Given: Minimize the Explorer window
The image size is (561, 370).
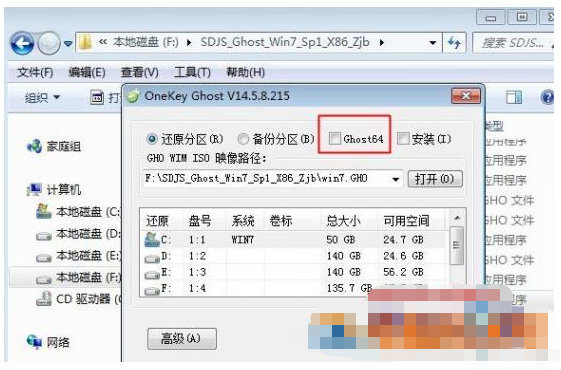Looking at the screenshot, I should point(491,18).
